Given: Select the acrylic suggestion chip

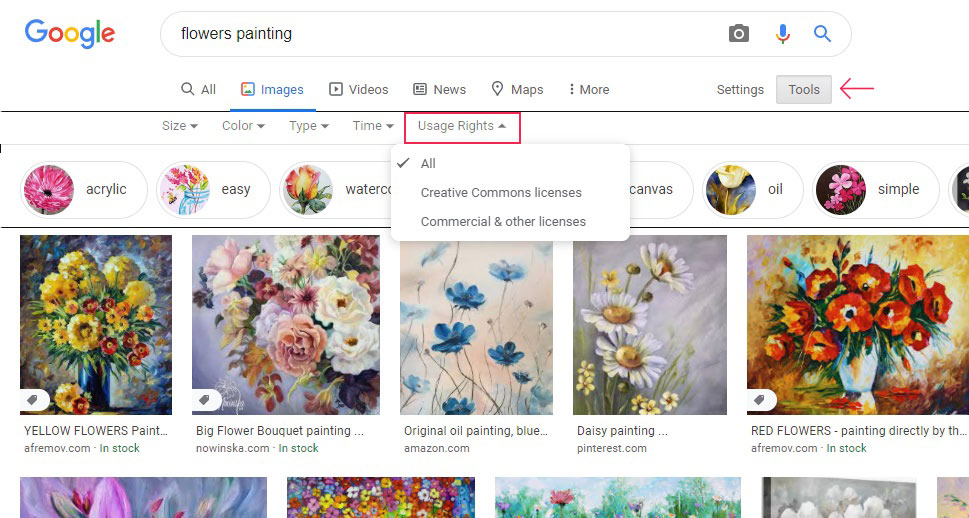Looking at the screenshot, I should [x=84, y=190].
